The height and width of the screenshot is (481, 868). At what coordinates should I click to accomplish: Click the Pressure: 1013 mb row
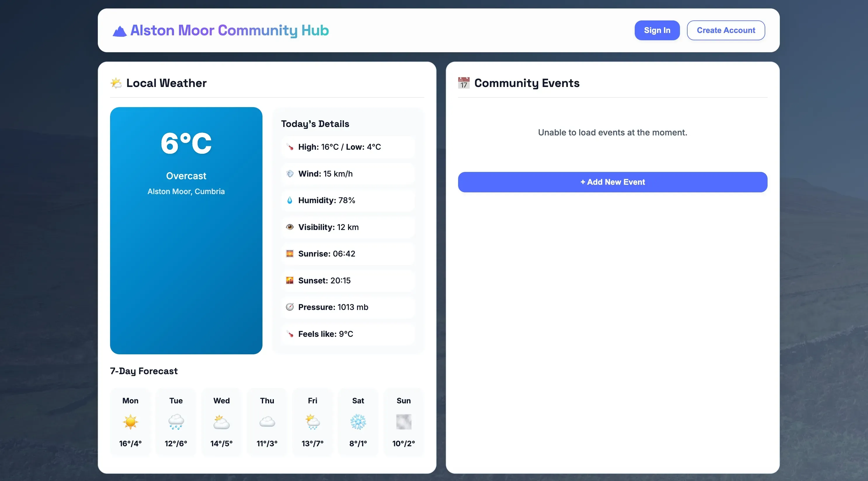point(348,307)
